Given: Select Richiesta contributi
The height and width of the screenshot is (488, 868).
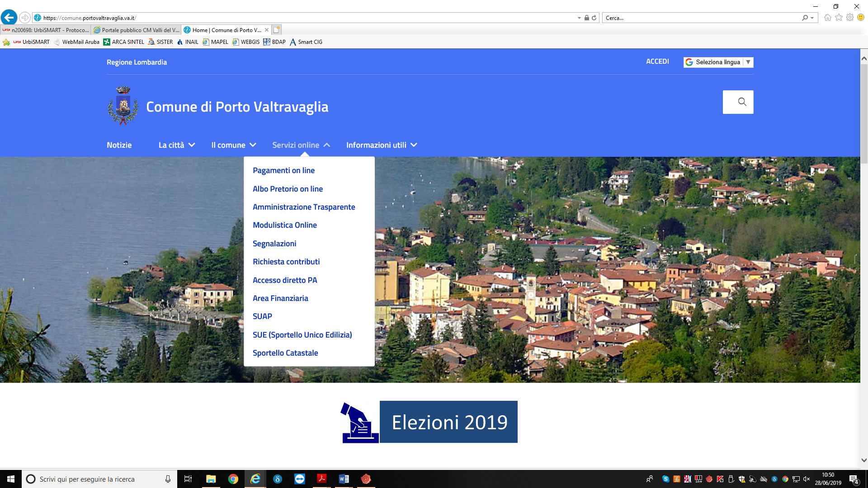Looking at the screenshot, I should (x=286, y=262).
